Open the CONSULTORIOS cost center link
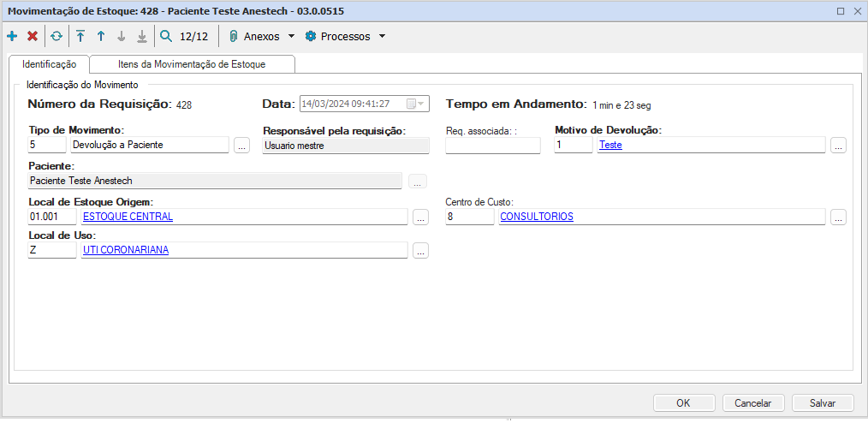 (x=537, y=217)
